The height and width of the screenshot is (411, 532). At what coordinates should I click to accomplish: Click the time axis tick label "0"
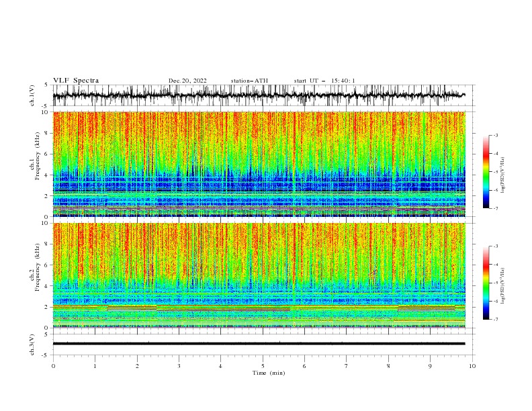[x=53, y=366]
